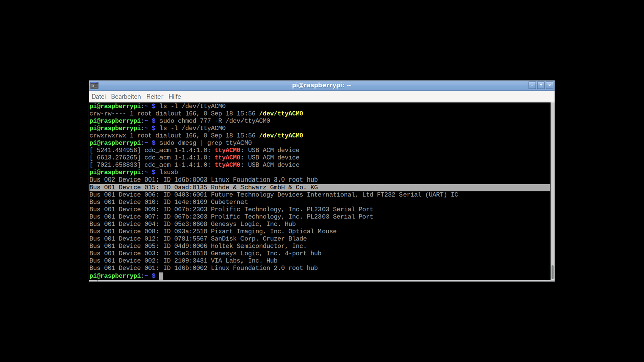The width and height of the screenshot is (644, 362).
Task: Click the Genesys Logic 4-port hub line
Action: 205,253
